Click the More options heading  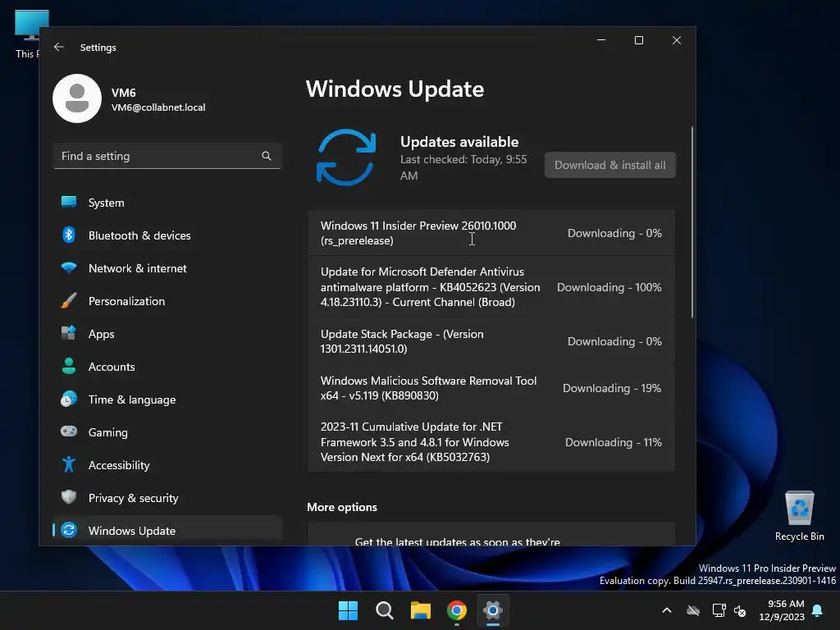[x=342, y=507]
